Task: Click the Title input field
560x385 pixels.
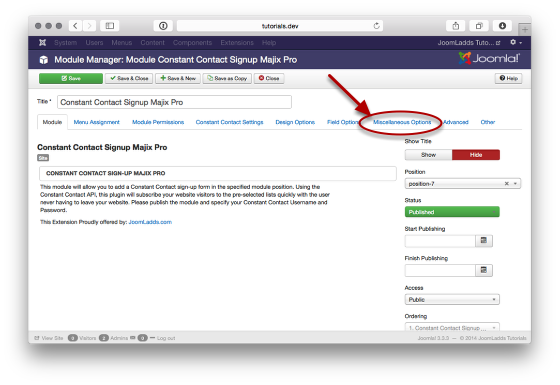Action: point(174,102)
